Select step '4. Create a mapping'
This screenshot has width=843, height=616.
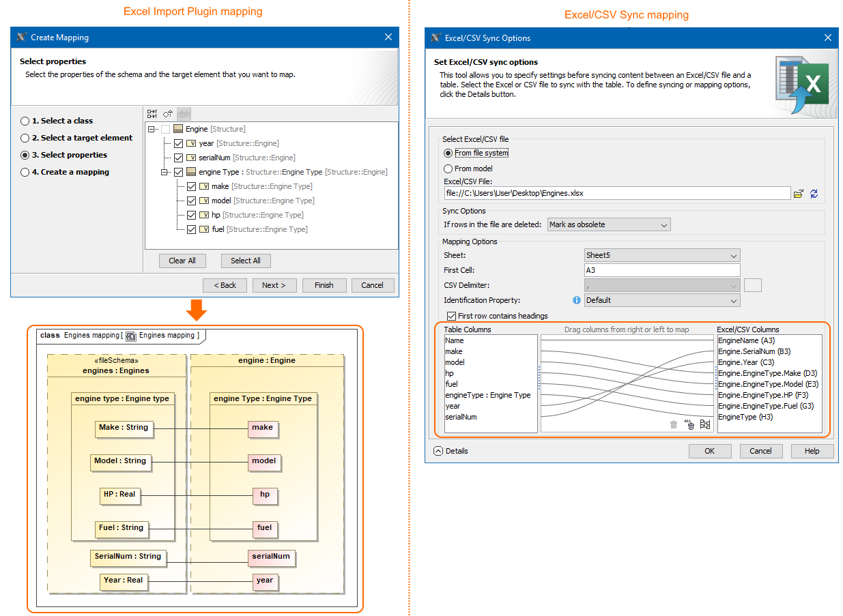click(25, 173)
